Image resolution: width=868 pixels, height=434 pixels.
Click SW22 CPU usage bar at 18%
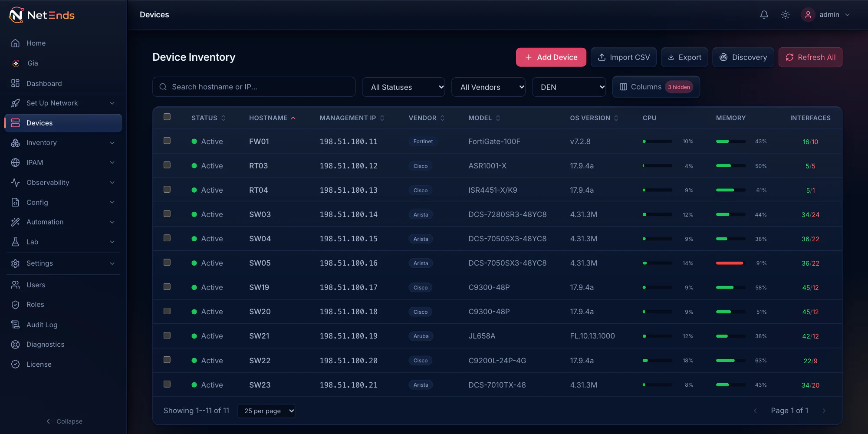[658, 361]
